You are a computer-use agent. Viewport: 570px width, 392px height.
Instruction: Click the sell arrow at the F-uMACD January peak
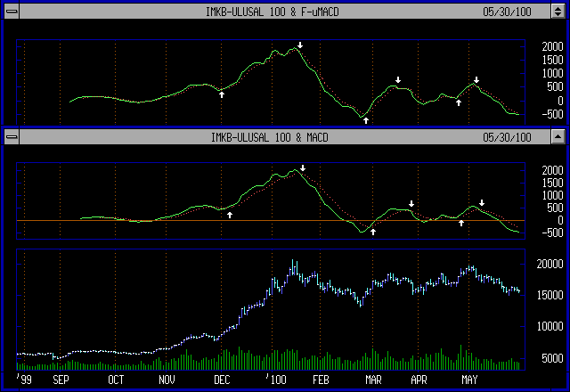coord(301,45)
